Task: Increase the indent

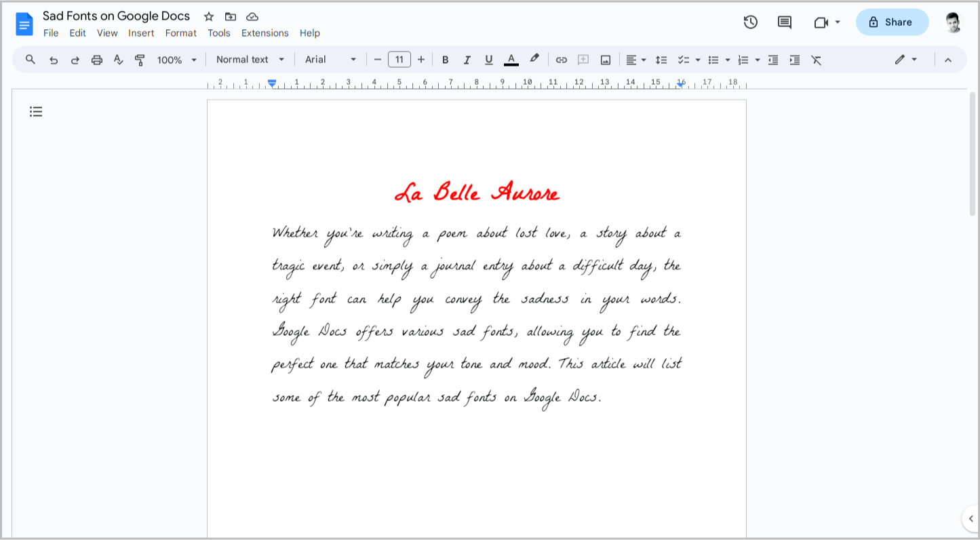Action: [x=795, y=60]
